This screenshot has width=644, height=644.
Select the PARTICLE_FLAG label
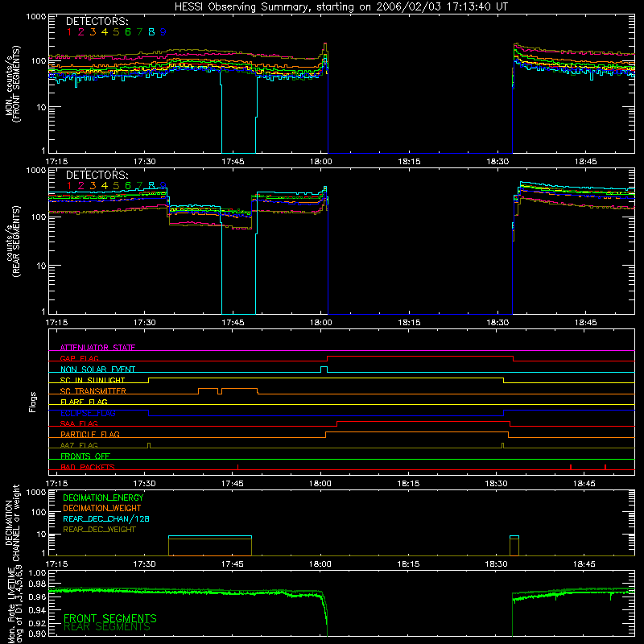pos(90,434)
